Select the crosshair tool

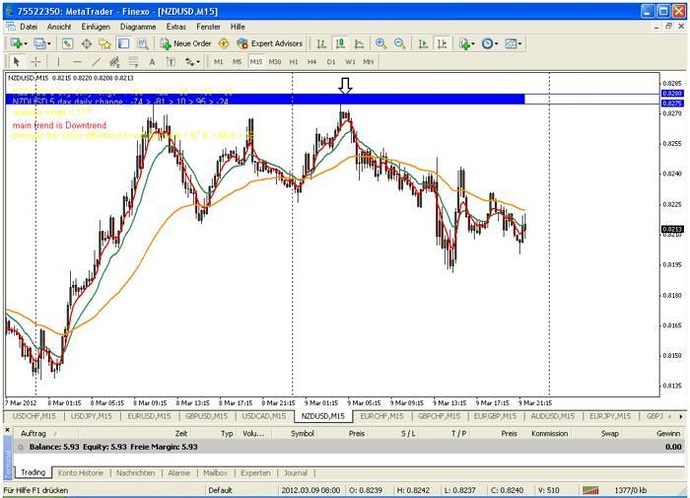pos(36,62)
